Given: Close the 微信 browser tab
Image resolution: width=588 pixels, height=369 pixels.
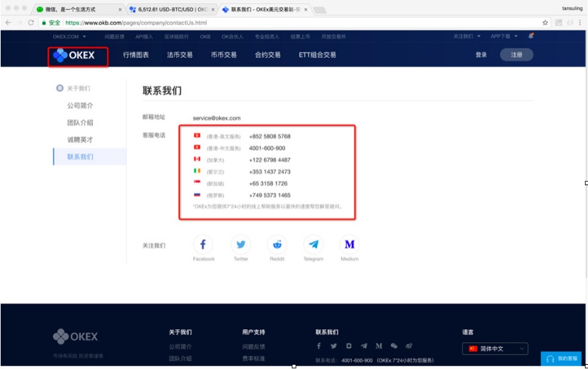Looking at the screenshot, I should pyautogui.click(x=120, y=10).
